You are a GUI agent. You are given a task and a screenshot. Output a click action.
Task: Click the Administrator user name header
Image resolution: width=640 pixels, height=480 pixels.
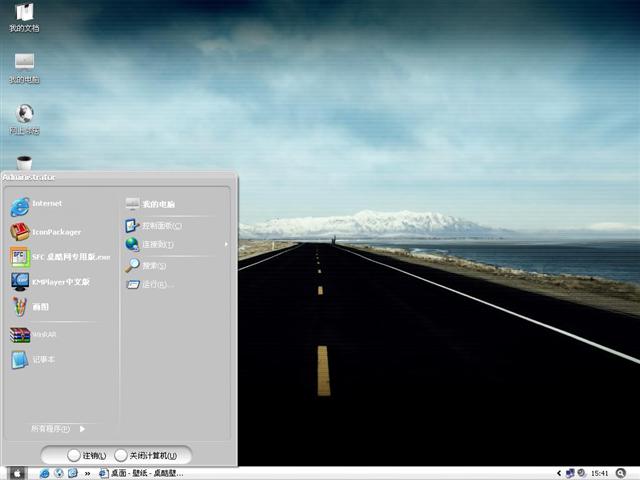tap(29, 177)
